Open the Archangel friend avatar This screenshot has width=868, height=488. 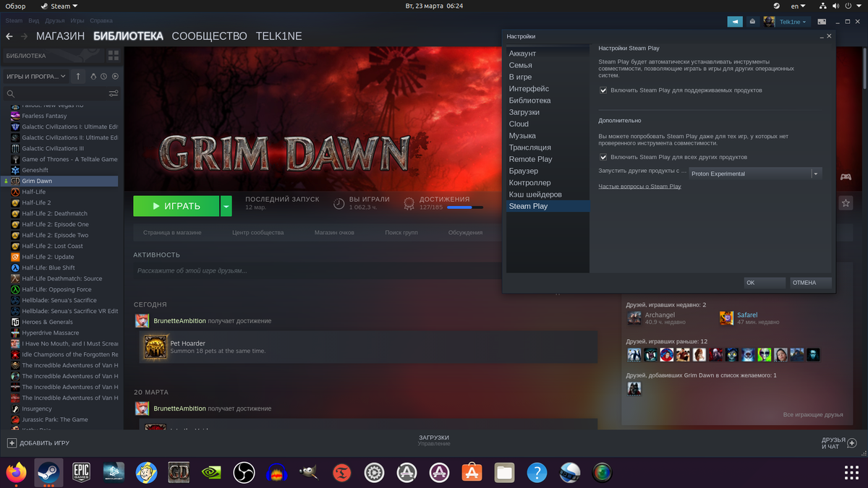634,318
